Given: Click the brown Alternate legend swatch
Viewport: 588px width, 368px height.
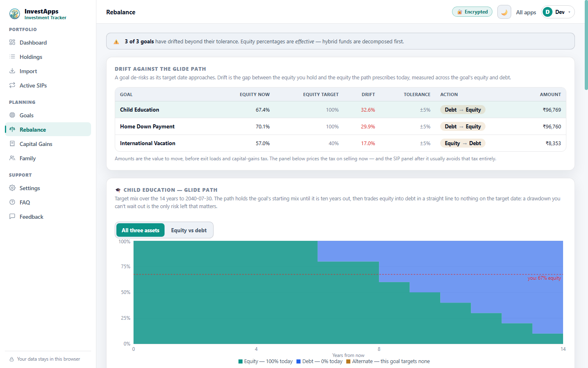Looking at the screenshot, I should point(348,361).
